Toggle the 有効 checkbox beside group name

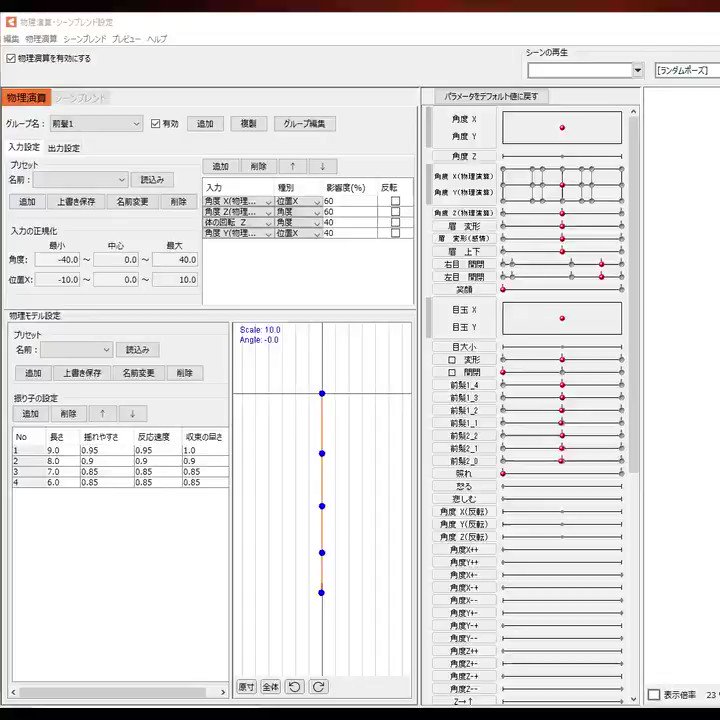pos(155,124)
